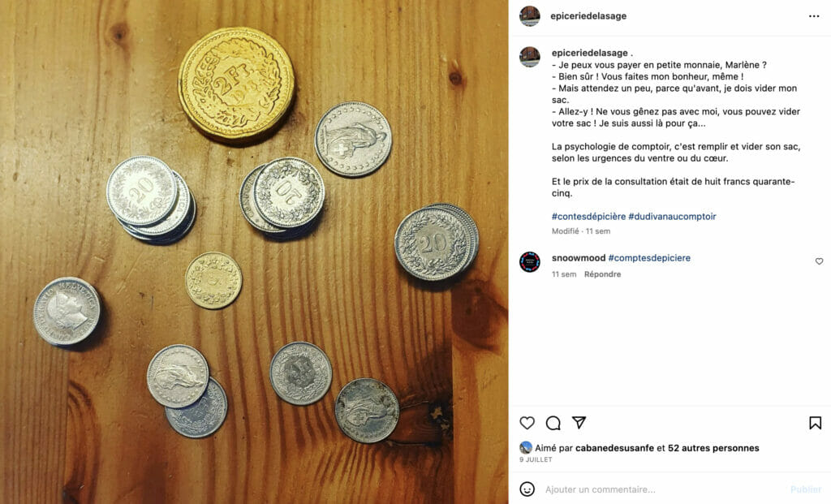Open the emoji picker smiley icon
This screenshot has height=504, width=831.
pos(527,489)
